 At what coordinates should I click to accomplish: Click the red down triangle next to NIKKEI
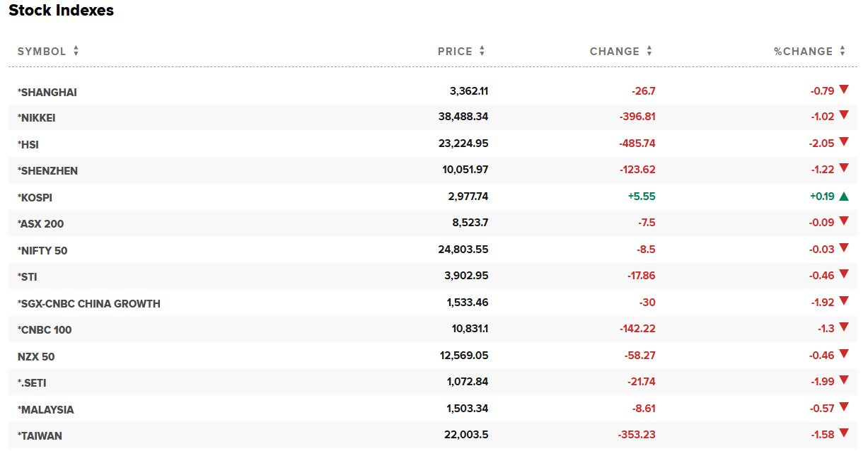click(844, 115)
